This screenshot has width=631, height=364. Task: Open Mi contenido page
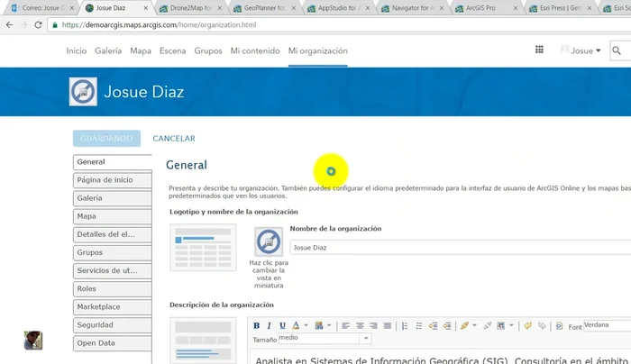pos(255,50)
